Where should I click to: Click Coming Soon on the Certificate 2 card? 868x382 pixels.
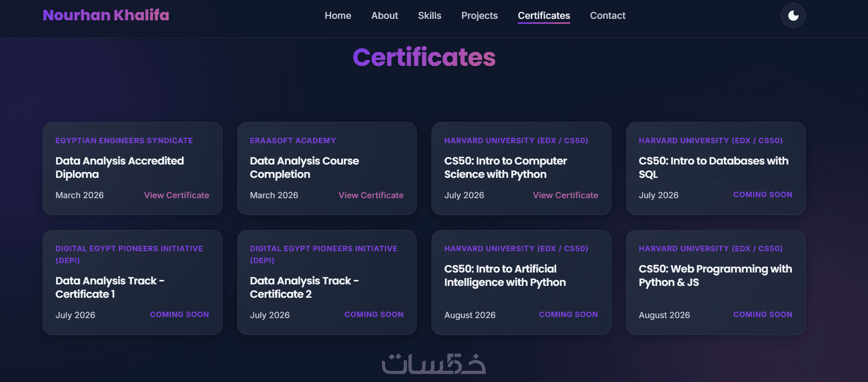click(x=374, y=315)
